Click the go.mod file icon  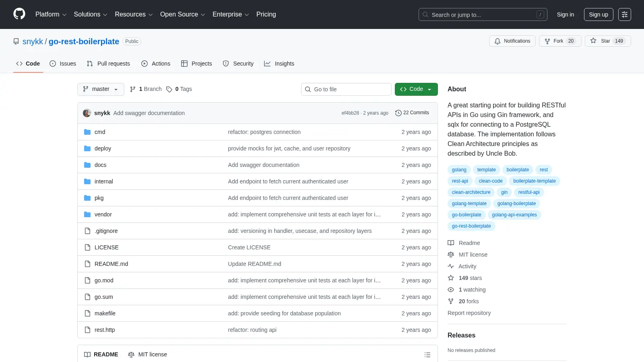pos(87,280)
